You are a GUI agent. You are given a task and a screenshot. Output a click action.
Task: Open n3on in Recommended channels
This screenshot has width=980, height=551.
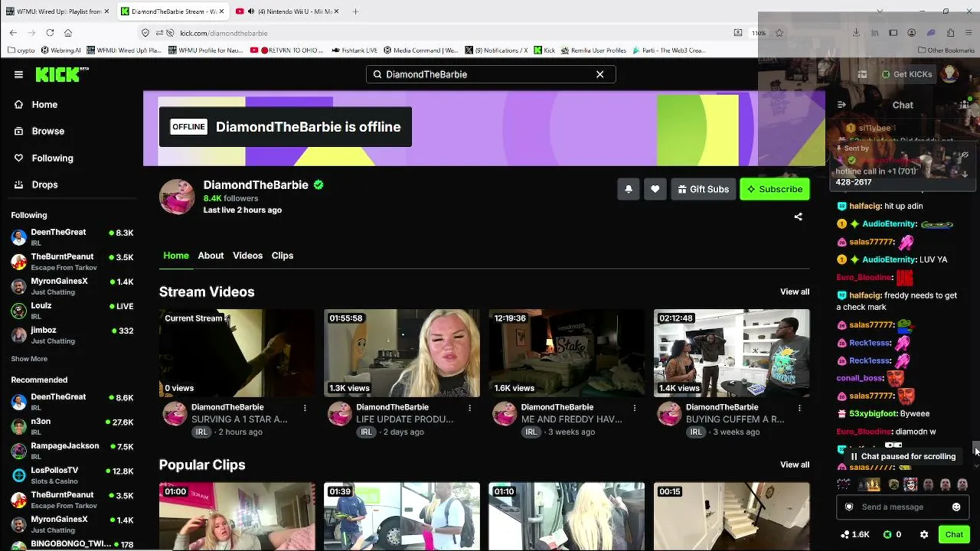coord(72,426)
